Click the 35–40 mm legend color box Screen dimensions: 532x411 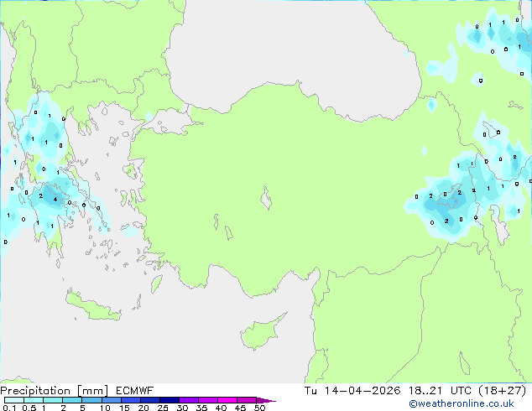coord(208,400)
